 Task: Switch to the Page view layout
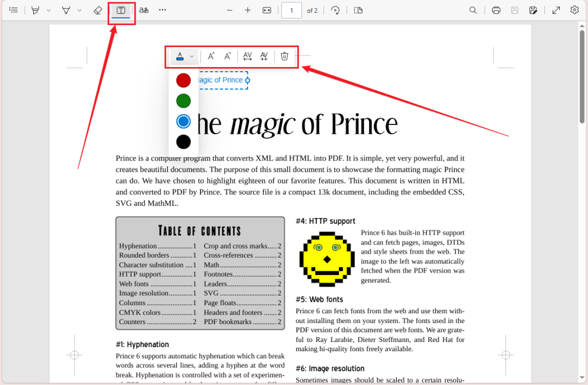pos(358,10)
